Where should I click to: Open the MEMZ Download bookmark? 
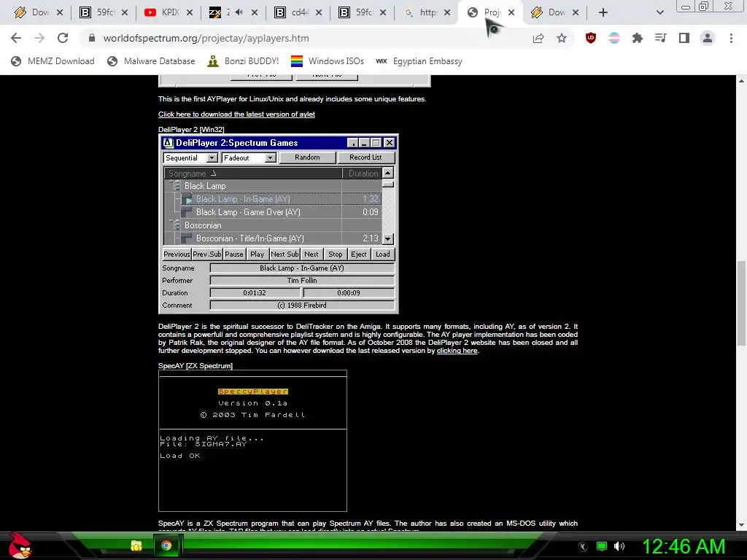(x=53, y=61)
